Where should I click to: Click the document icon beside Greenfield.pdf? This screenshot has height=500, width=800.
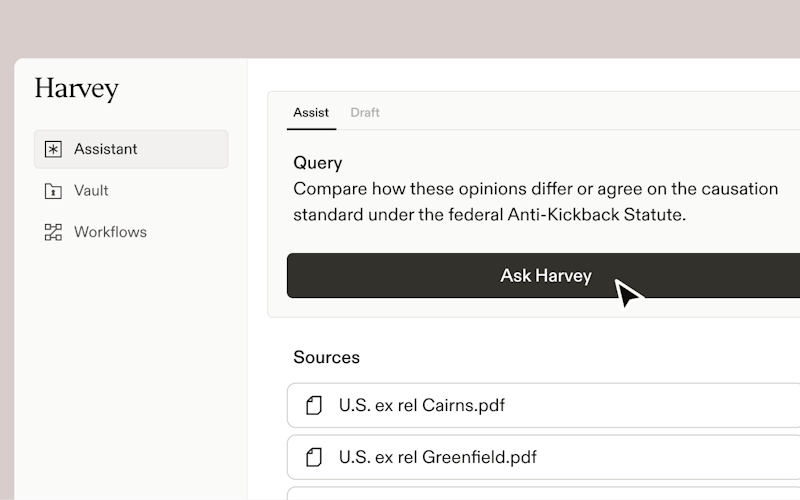(314, 457)
